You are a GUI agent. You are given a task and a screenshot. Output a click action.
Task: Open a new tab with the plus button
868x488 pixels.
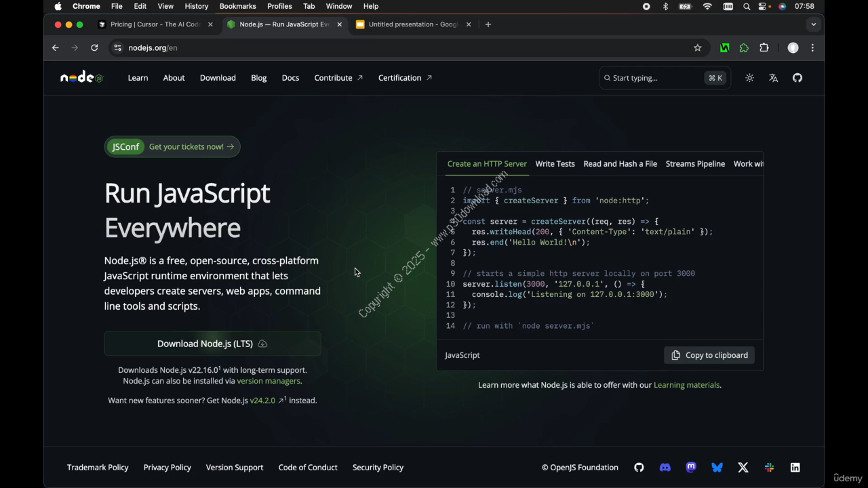point(488,24)
